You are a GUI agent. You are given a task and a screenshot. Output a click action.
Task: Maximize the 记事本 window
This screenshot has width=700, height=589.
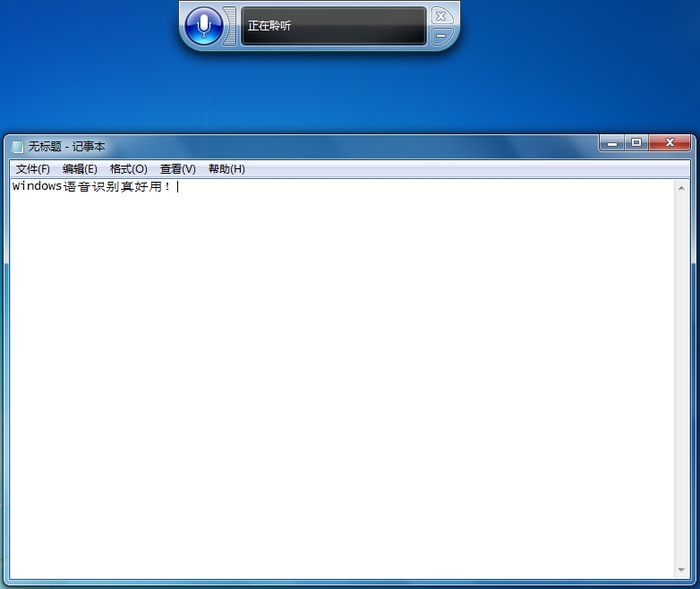pyautogui.click(x=636, y=143)
